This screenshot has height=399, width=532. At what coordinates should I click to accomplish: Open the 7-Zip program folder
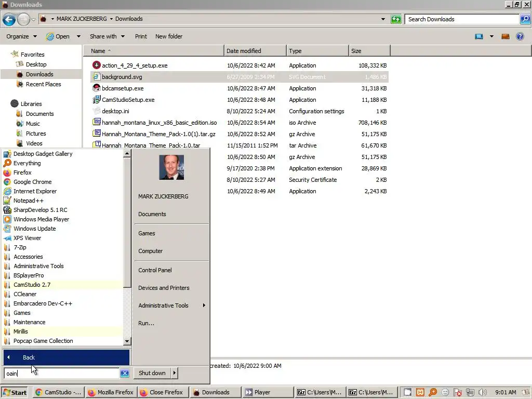[x=20, y=247]
